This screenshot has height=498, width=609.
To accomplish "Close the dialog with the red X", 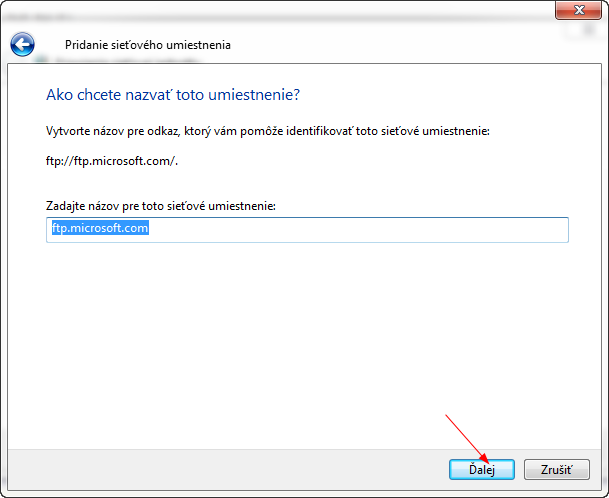I will 578,10.
